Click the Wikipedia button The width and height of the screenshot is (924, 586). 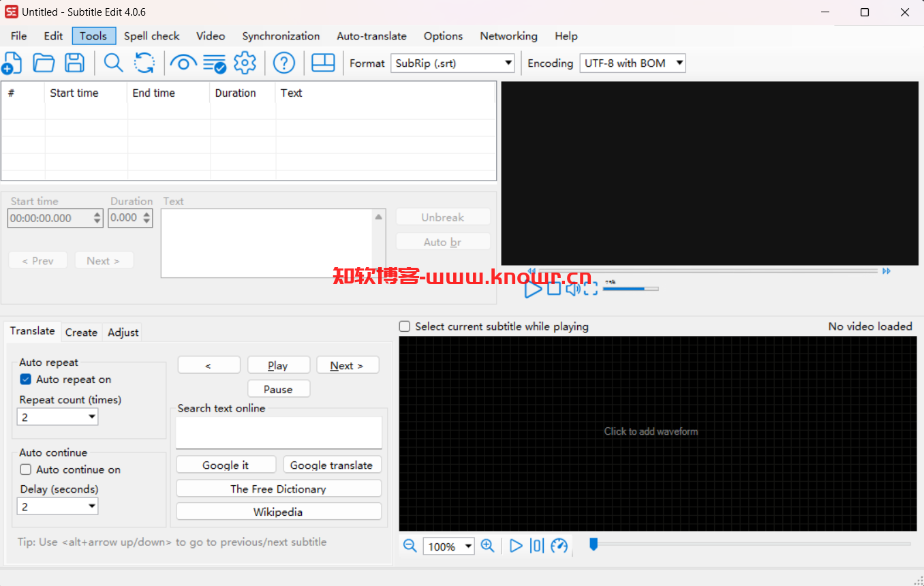click(x=279, y=512)
